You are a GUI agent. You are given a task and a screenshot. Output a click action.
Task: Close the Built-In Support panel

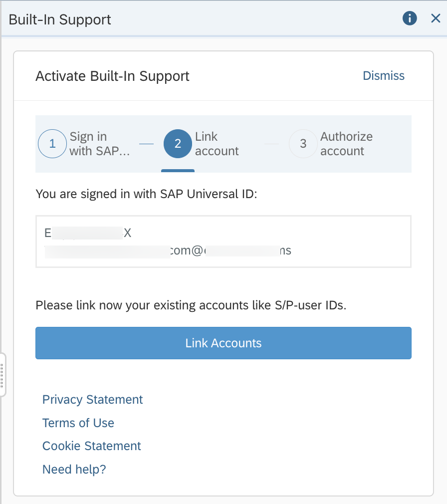pos(436,18)
